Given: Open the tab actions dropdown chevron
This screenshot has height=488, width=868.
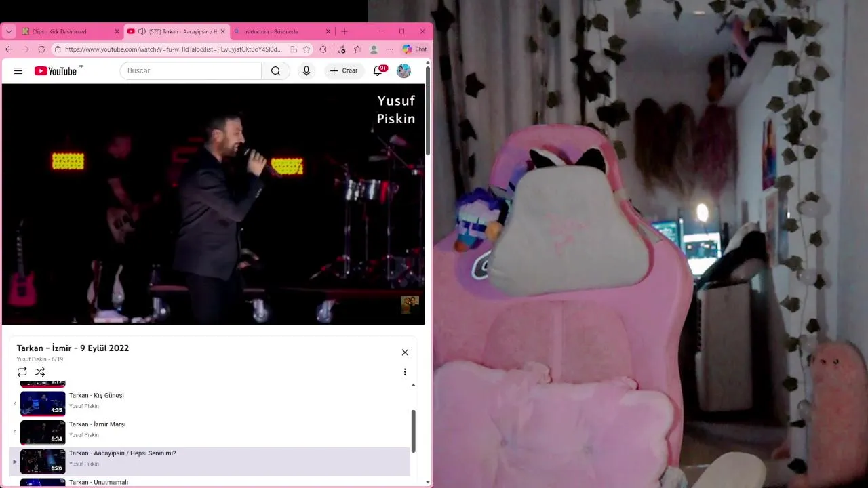Looking at the screenshot, I should (9, 31).
